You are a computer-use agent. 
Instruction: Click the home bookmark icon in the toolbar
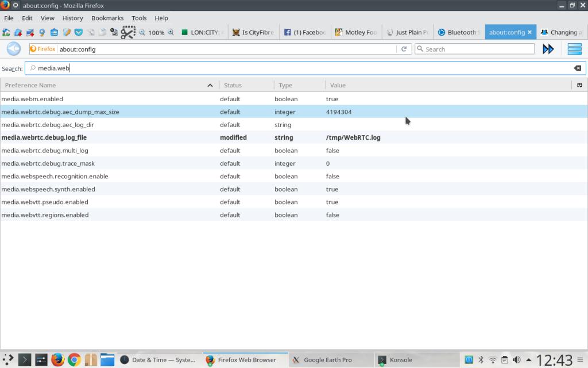6,33
